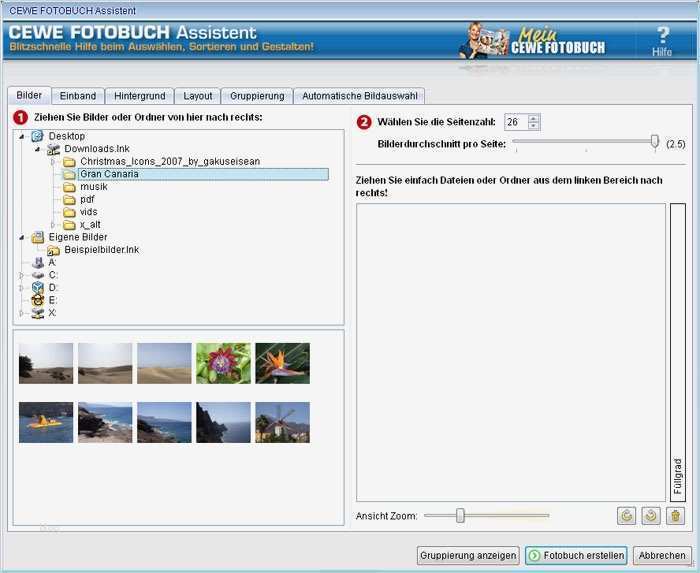700x573 pixels.
Task: Select the orange bird-of-paradise flower thumbnail
Action: click(x=283, y=363)
